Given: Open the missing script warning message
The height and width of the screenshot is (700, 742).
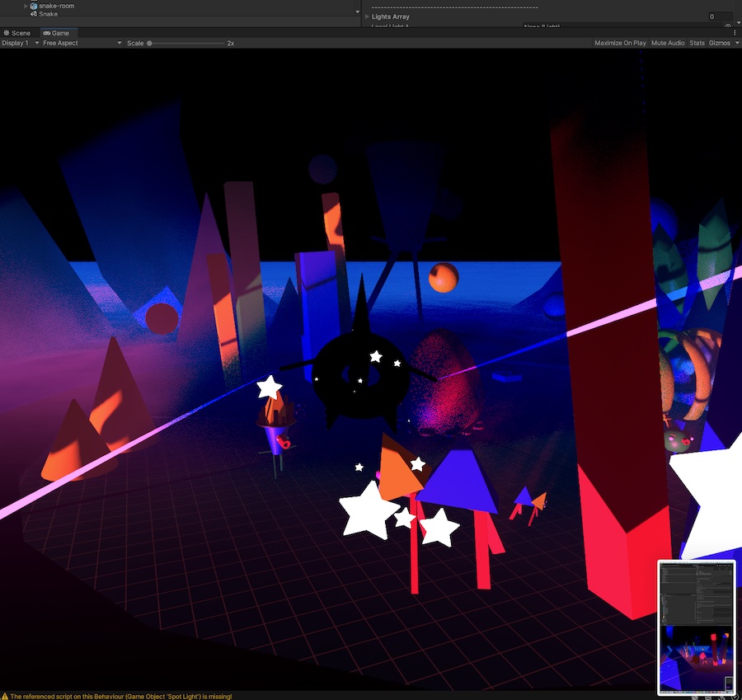Looking at the screenshot, I should [120, 696].
